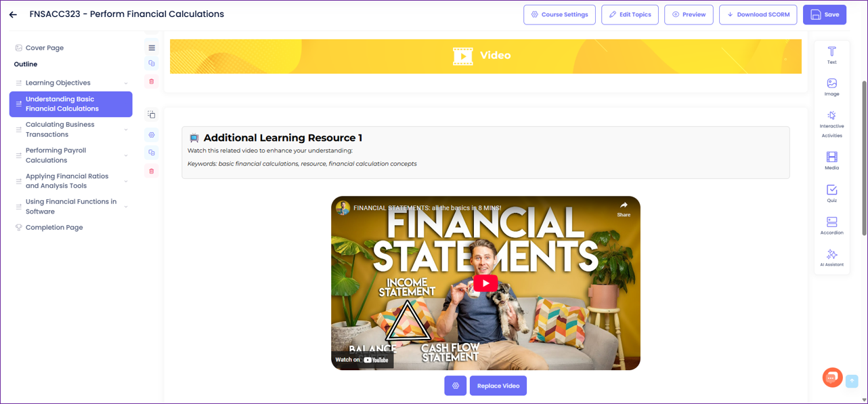Play the Financial Statements YouTube video

485,283
